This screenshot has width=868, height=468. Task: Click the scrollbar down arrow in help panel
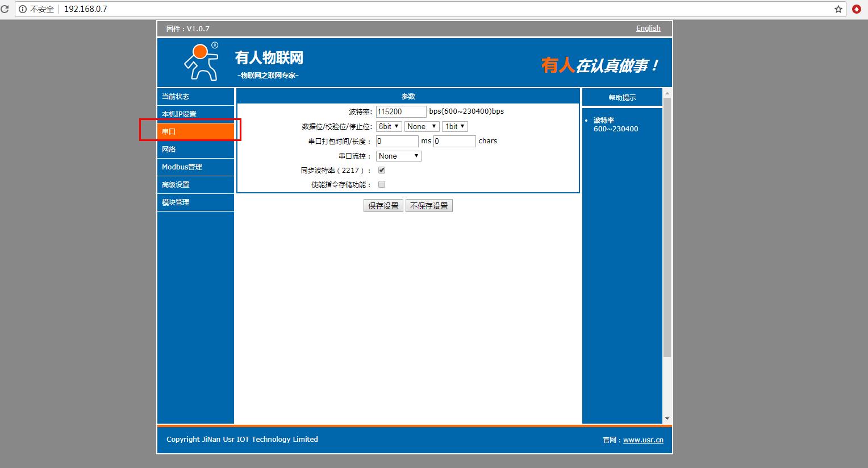click(667, 419)
